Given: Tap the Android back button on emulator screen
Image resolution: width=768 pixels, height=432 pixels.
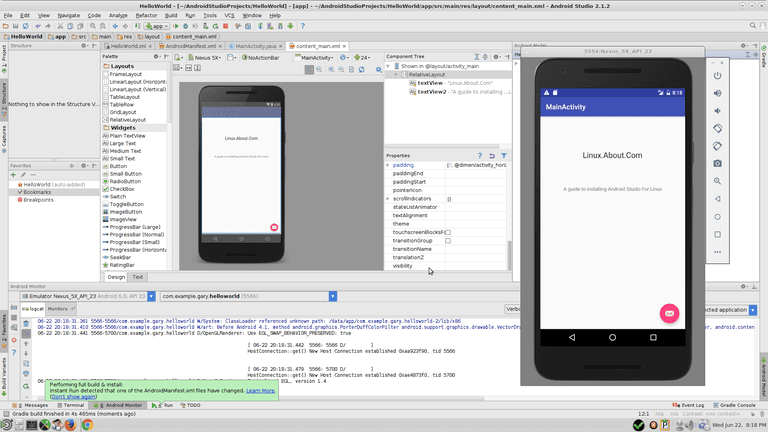Looking at the screenshot, I should (x=572, y=337).
